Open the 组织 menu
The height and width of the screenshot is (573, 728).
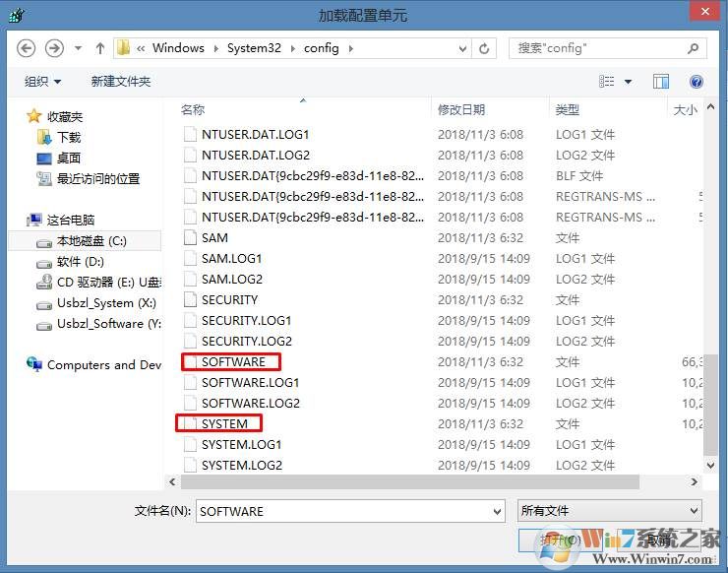[x=42, y=82]
